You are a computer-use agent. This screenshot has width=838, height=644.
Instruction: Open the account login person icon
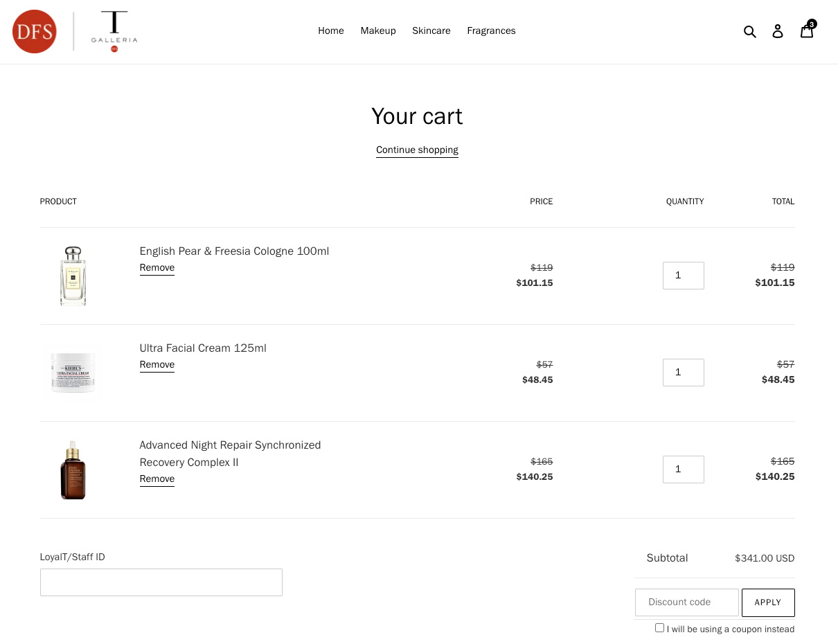tap(778, 31)
